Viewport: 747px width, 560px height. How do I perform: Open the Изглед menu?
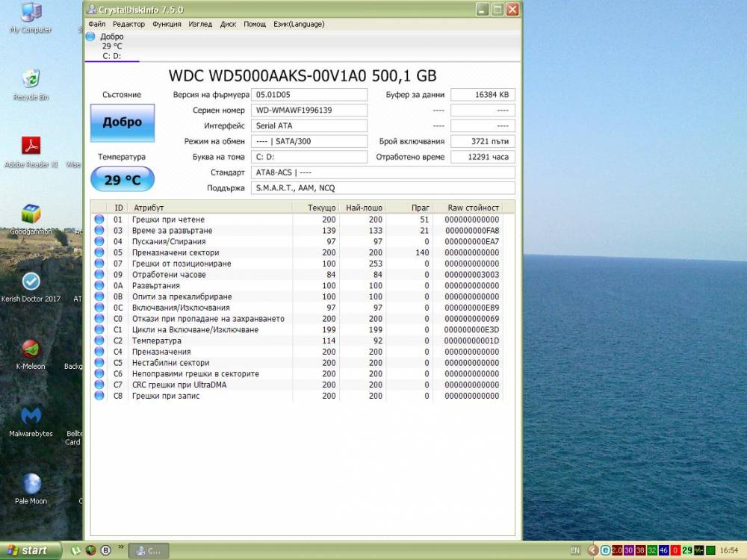click(x=200, y=24)
